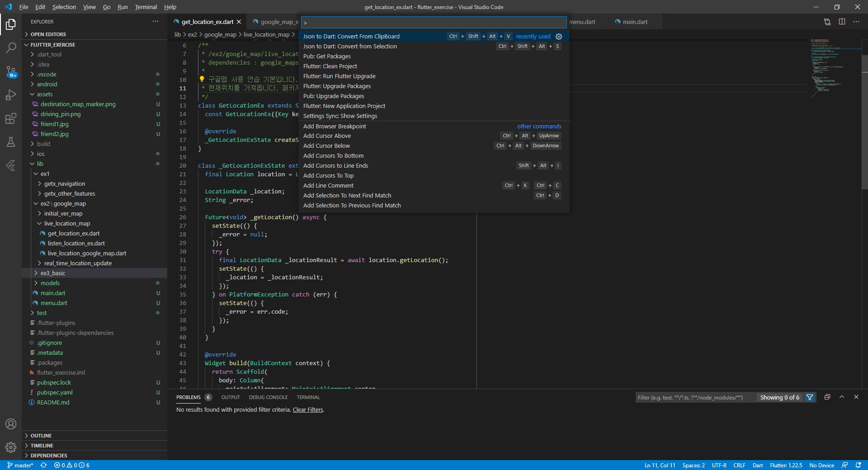Click No Device in status bar
Image resolution: width=868 pixels, height=470 pixels.
coord(821,465)
